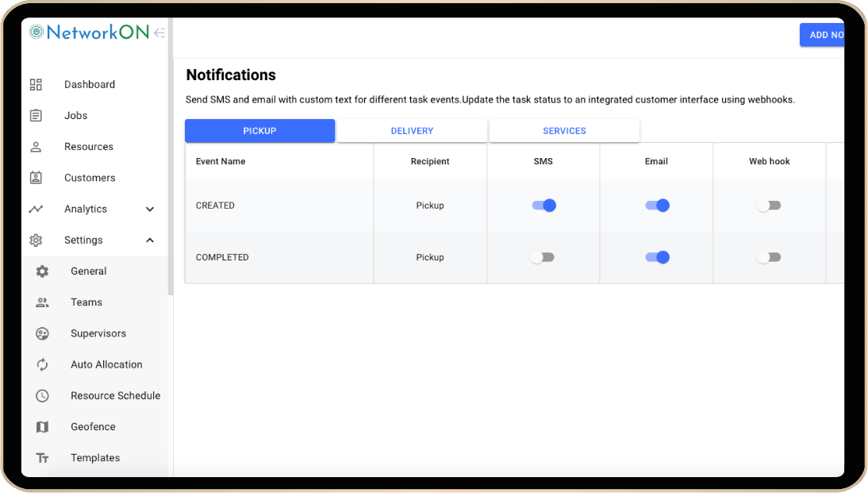
Task: Click the Supervisors face icon
Action: [x=43, y=333]
